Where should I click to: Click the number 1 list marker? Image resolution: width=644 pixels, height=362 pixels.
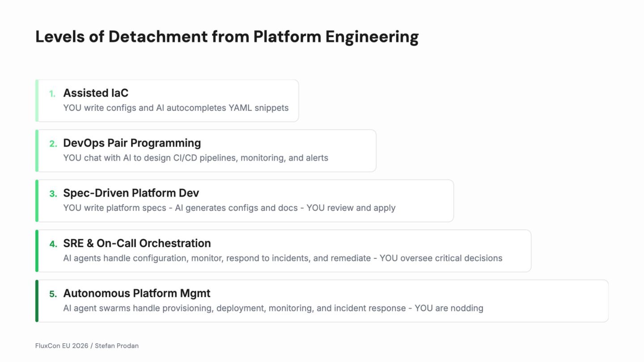(x=52, y=94)
